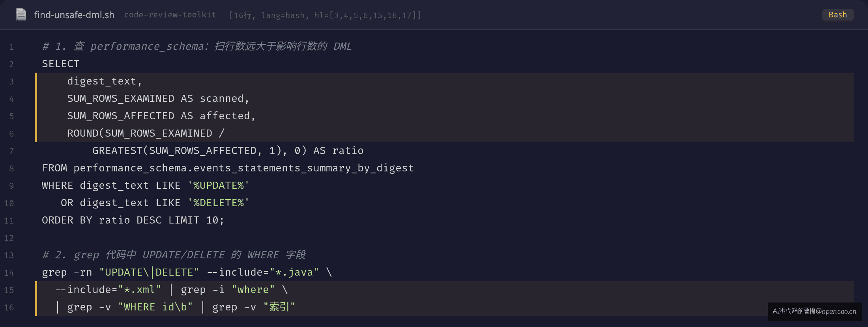The width and height of the screenshot is (868, 327).
Task: Click the "WHERE id\b" grep pattern
Action: coord(155,307)
